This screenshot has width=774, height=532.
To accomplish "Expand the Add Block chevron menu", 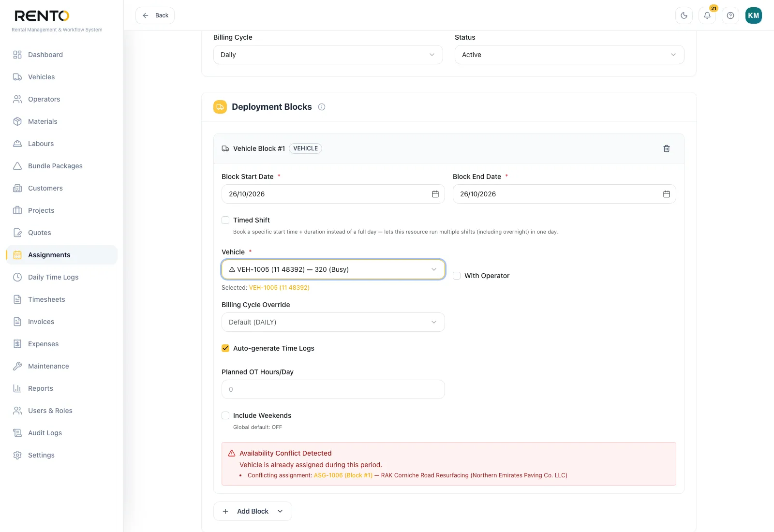I will point(280,511).
